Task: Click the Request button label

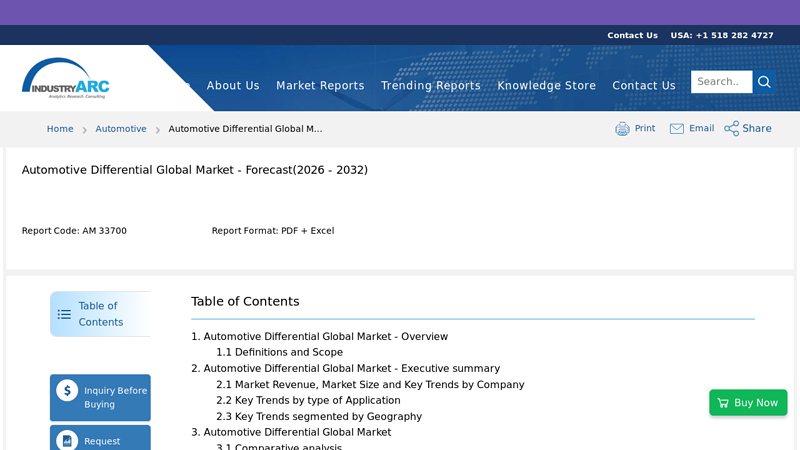Action: tap(102, 441)
